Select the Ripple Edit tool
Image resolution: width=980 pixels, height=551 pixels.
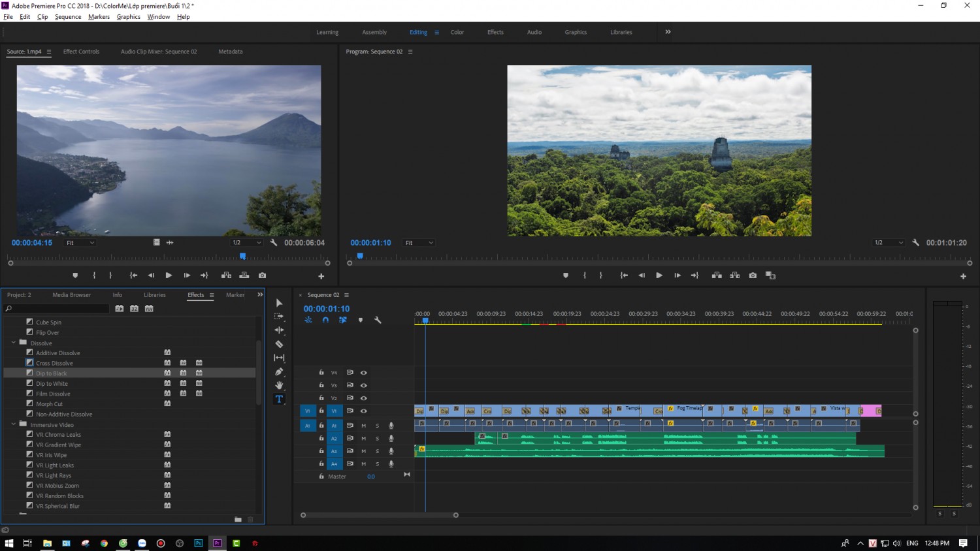coord(279,330)
